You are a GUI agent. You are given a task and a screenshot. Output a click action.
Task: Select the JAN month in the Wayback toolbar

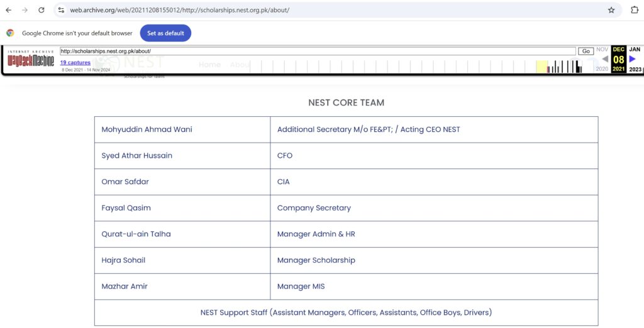[635, 49]
